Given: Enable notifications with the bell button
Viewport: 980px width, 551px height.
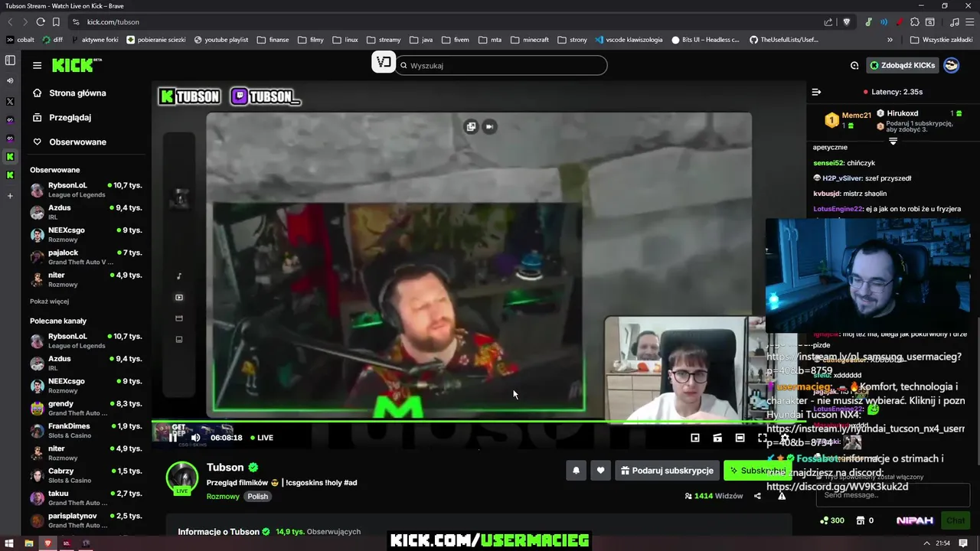Looking at the screenshot, I should (x=576, y=471).
